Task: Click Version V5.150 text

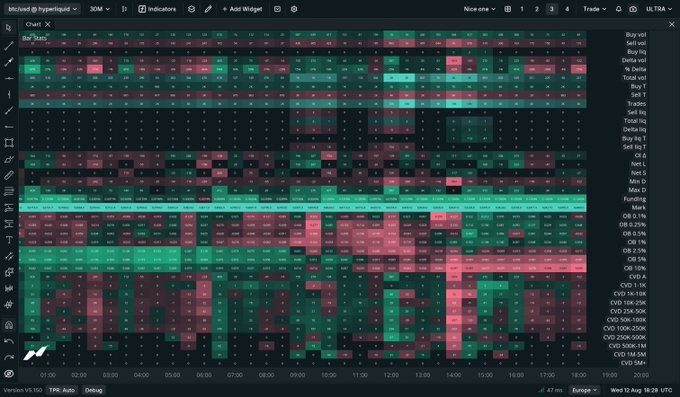Action: [23, 390]
